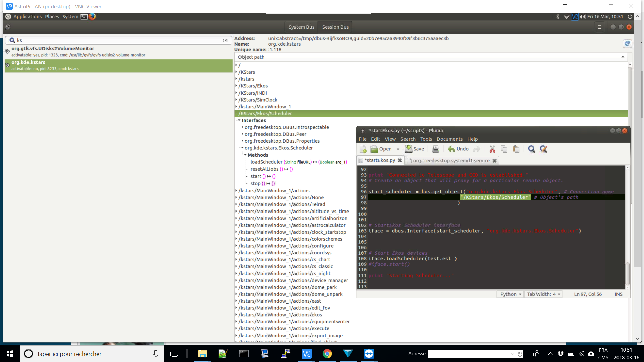The width and height of the screenshot is (644, 362).
Task: Select the org.kde.kstars bus name
Action: pyautogui.click(x=118, y=66)
